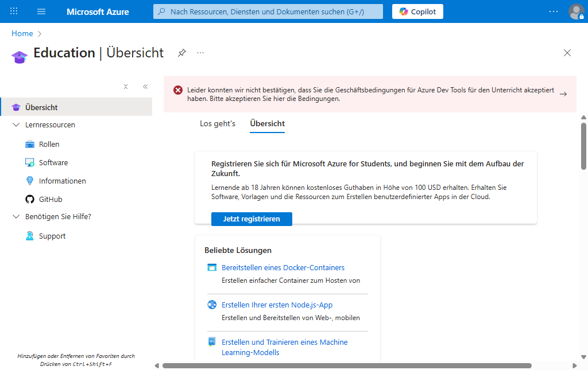Switch to the Los geht's tab
The width and height of the screenshot is (588, 370).
tap(218, 123)
